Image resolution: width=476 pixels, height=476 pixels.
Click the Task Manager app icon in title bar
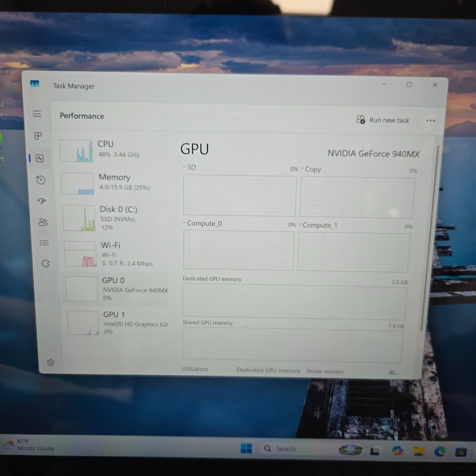click(x=35, y=84)
